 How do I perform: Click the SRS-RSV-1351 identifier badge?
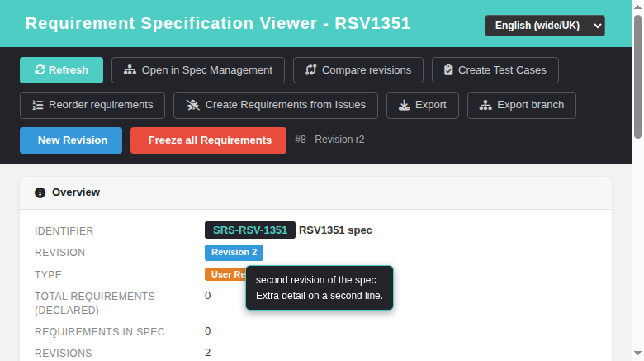(x=250, y=230)
